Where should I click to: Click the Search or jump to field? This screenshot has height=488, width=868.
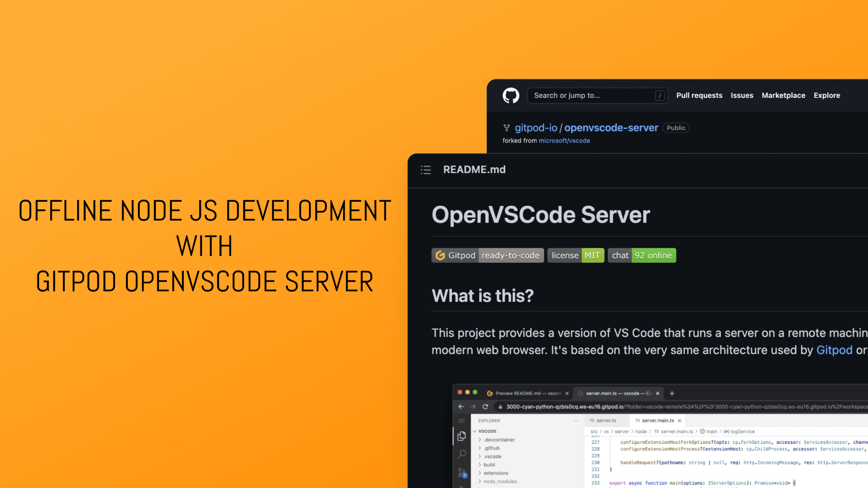tap(597, 96)
